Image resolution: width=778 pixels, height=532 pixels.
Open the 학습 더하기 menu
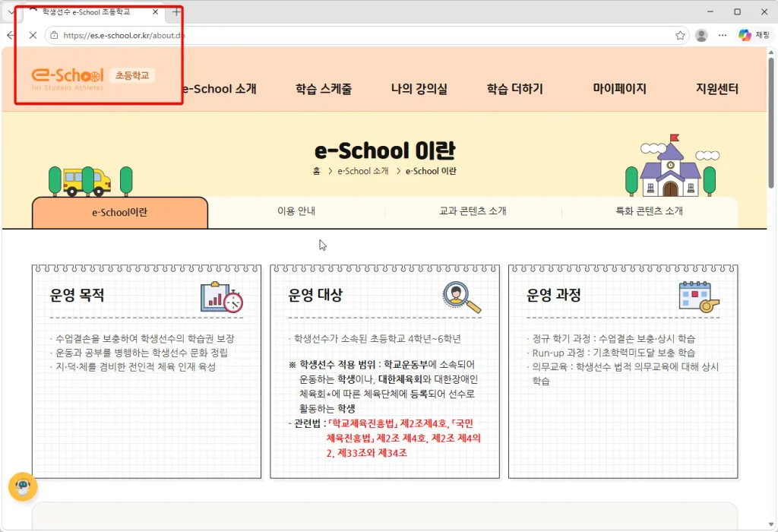(x=514, y=89)
